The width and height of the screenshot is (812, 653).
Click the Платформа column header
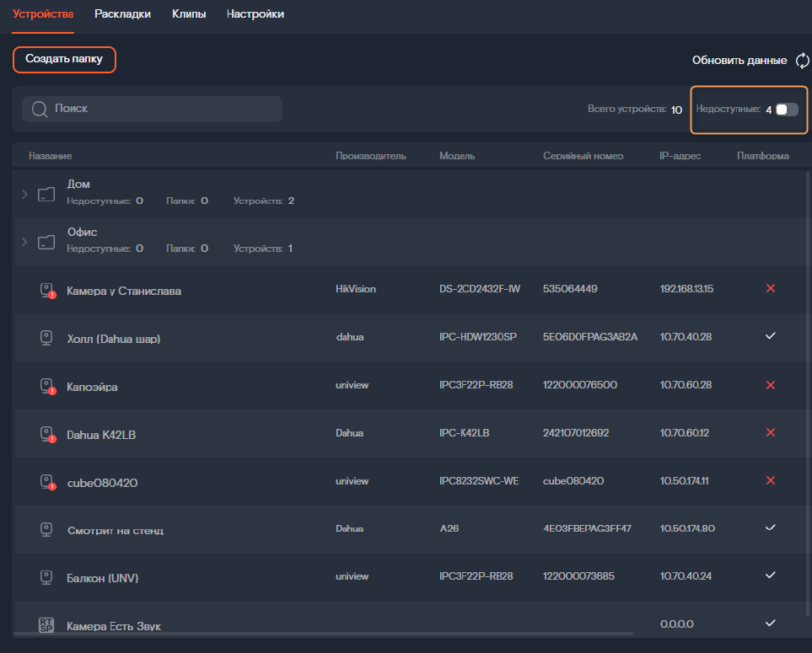(x=763, y=156)
